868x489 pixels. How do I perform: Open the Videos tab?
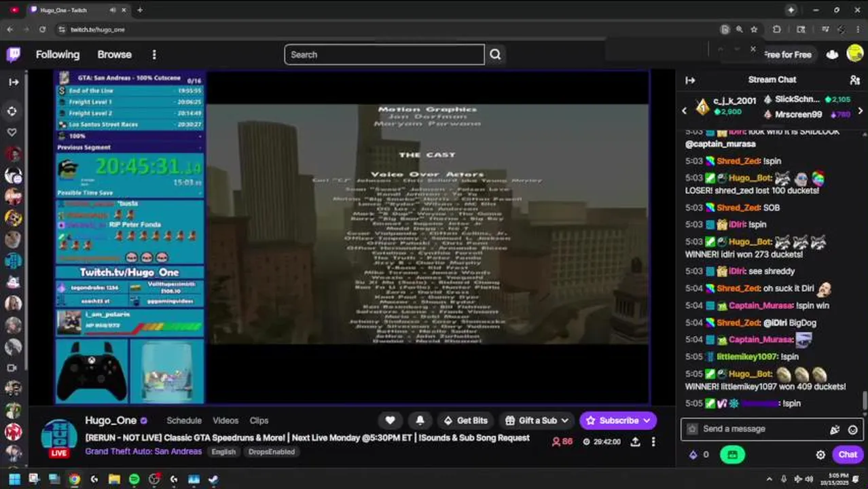point(225,420)
